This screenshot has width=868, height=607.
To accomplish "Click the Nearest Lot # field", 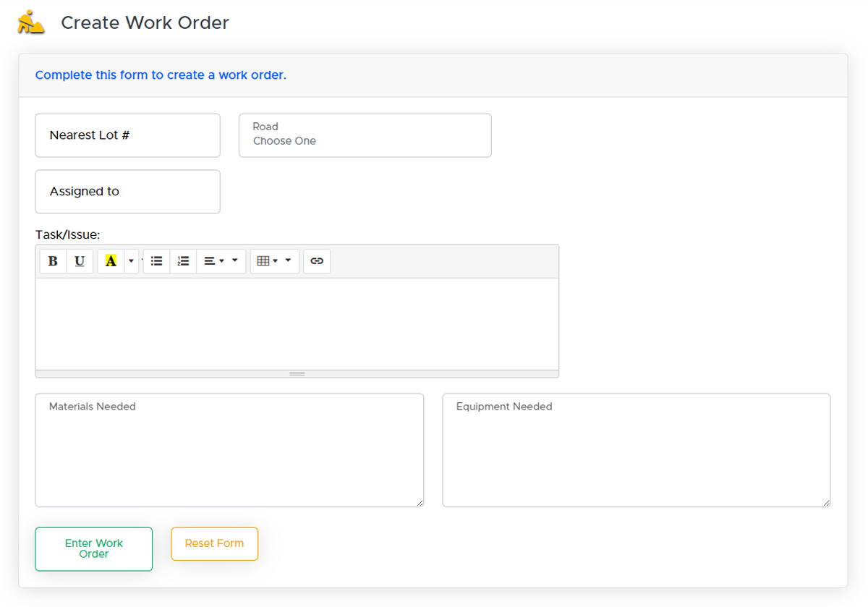I will click(x=127, y=135).
